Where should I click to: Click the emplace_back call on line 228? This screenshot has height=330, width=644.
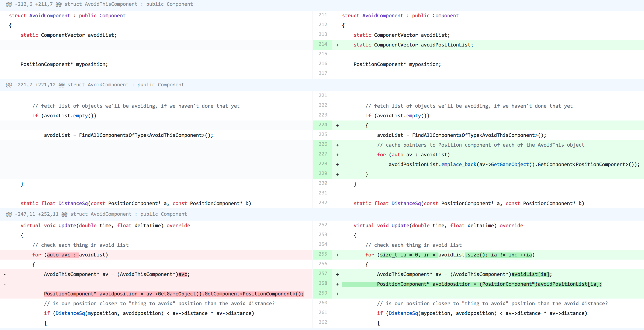point(459,165)
